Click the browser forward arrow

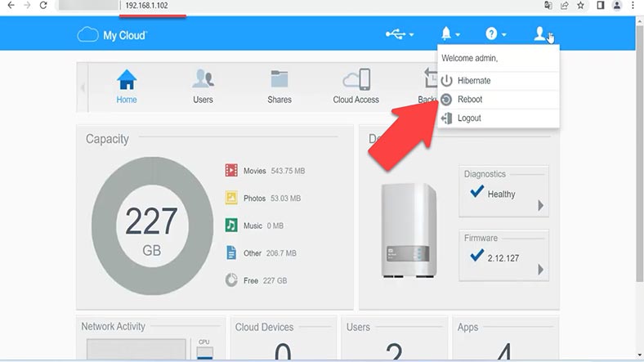click(x=27, y=6)
